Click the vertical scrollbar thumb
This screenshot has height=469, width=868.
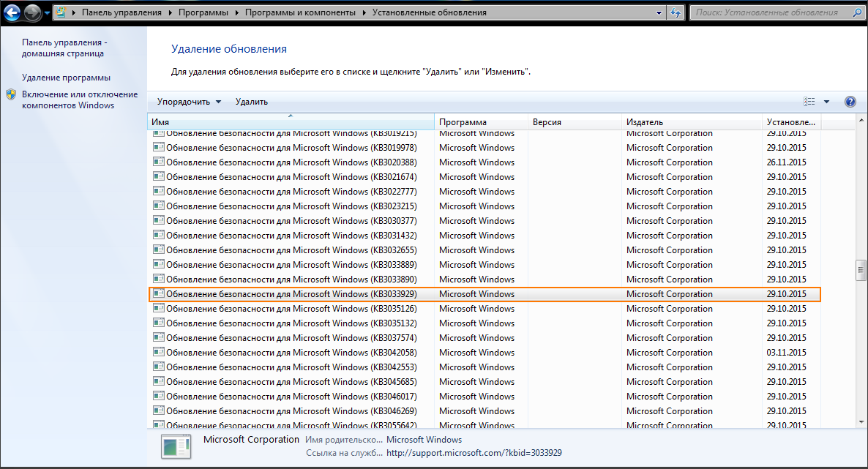tap(861, 271)
